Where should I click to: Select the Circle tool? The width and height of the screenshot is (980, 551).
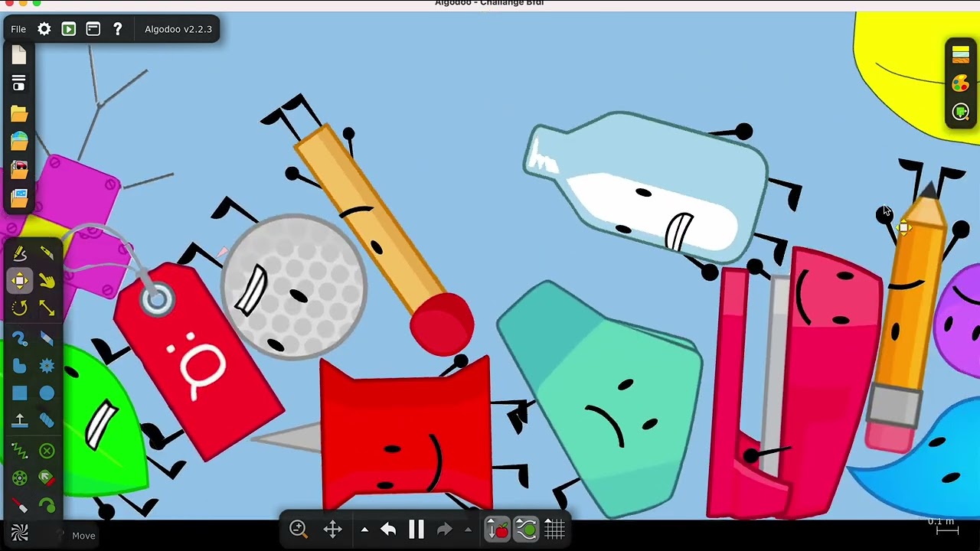pos(47,393)
